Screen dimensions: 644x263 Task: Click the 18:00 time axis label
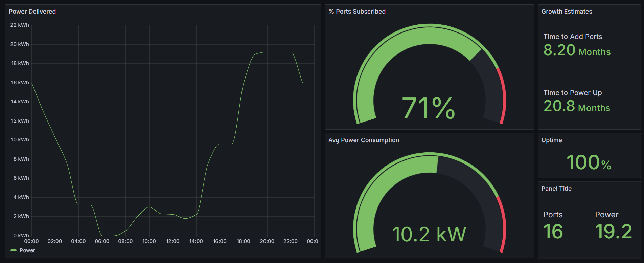click(x=244, y=241)
